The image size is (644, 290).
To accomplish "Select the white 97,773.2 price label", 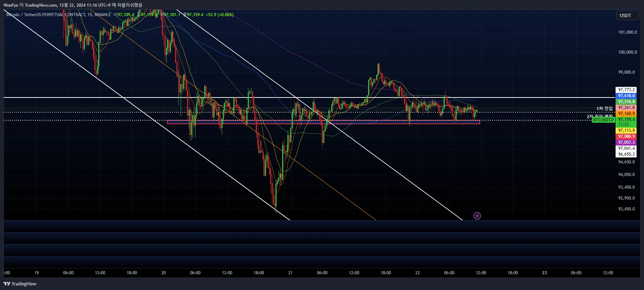I will 626,90.
